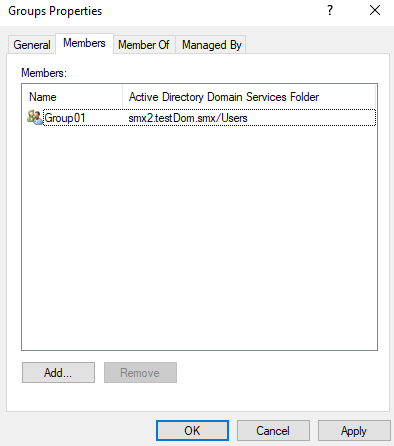Close the Groups Properties dialog
Image resolution: width=394 pixels, height=446 pixels.
pos(375,10)
